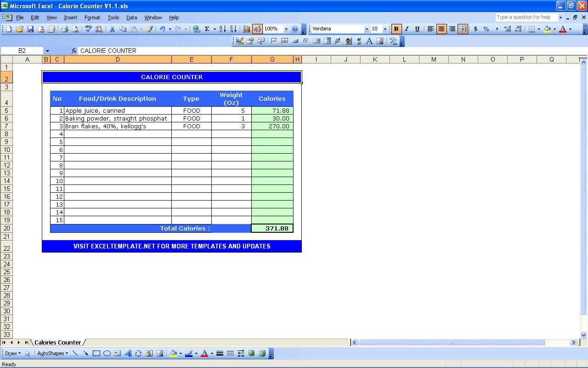This screenshot has height=368, width=588.
Task: Insert WordArt from the Drawing toolbar
Action: (x=128, y=353)
